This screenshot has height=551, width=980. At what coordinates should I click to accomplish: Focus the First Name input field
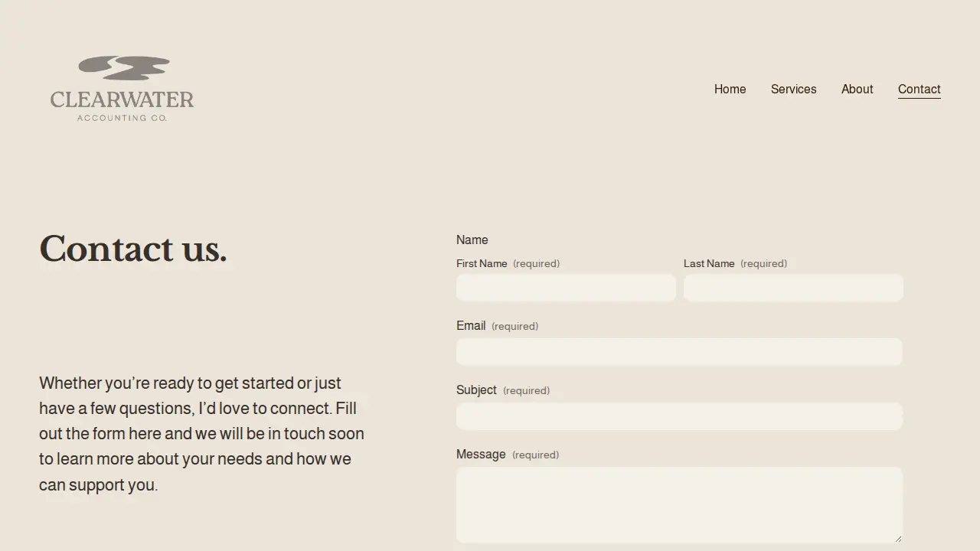tap(566, 288)
